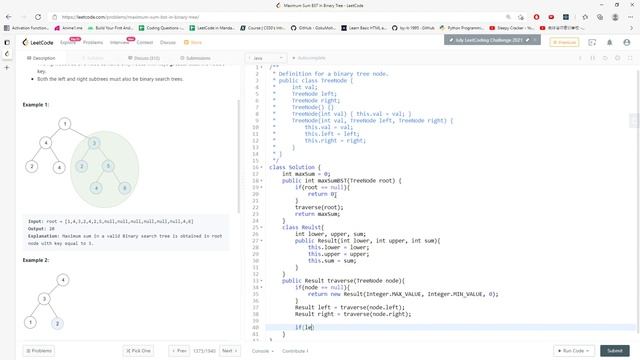Open the Anime1.me bookmark
Image resolution: width=640 pixels, height=360 pixels.
(69, 28)
